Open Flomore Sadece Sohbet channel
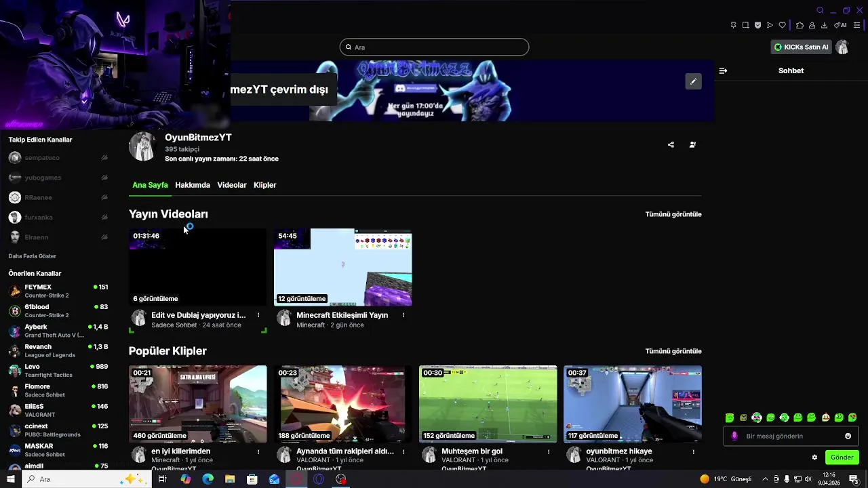This screenshot has width=868, height=488. [58, 390]
